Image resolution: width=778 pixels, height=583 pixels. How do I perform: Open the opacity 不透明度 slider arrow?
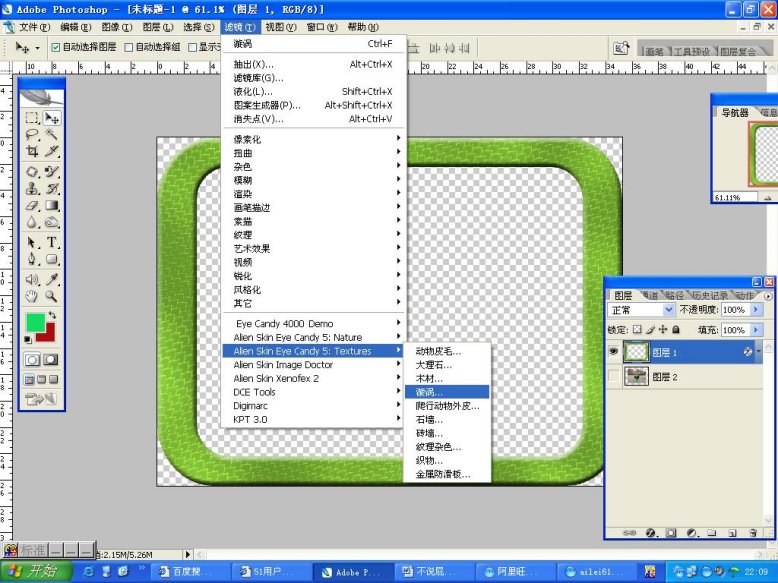tap(756, 310)
